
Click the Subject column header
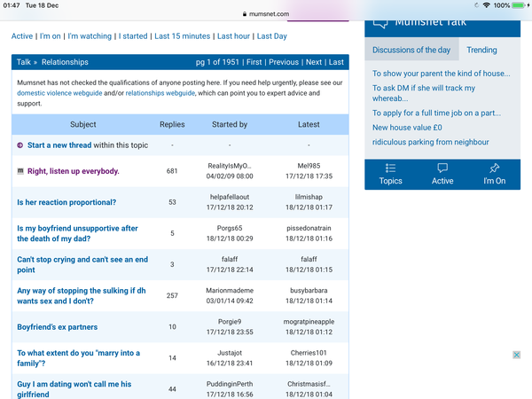point(83,124)
